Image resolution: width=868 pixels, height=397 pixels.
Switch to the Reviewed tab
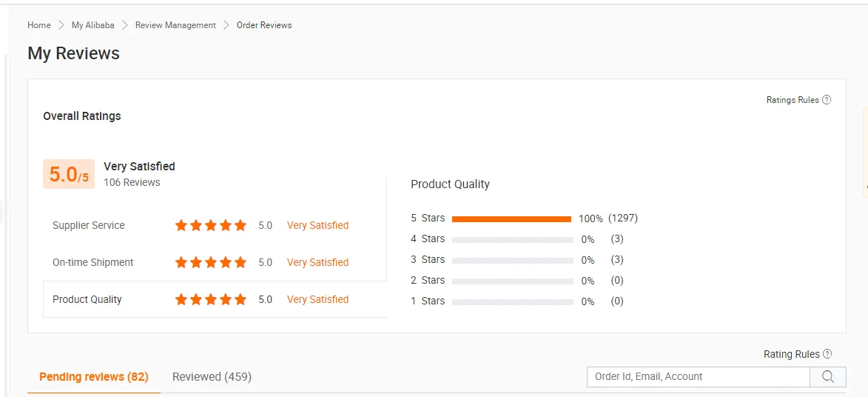point(212,376)
